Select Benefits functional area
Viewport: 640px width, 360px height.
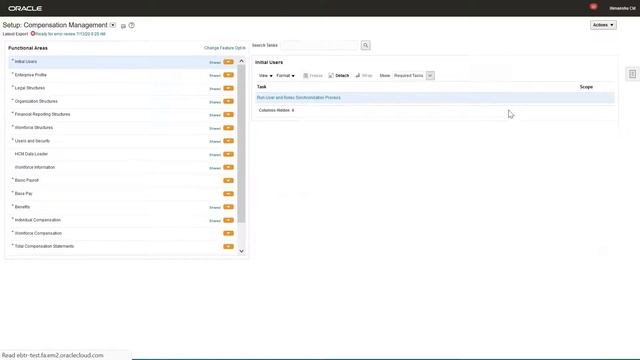(x=22, y=207)
